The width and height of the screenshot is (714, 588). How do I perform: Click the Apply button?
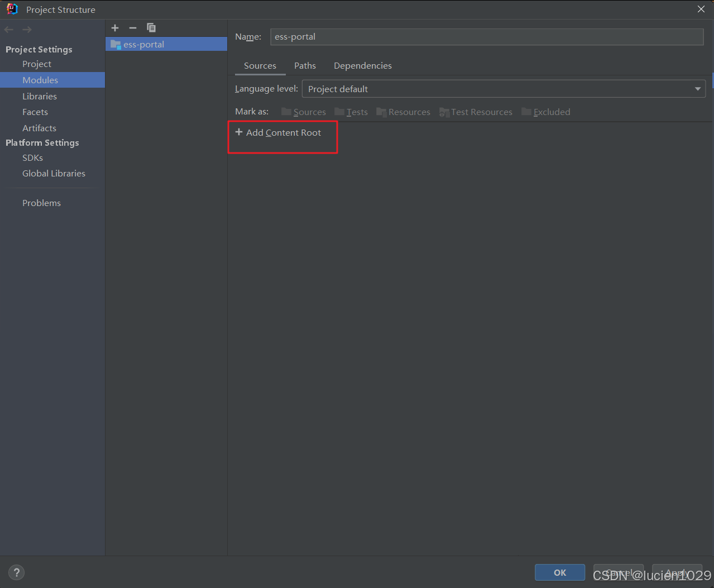click(677, 572)
